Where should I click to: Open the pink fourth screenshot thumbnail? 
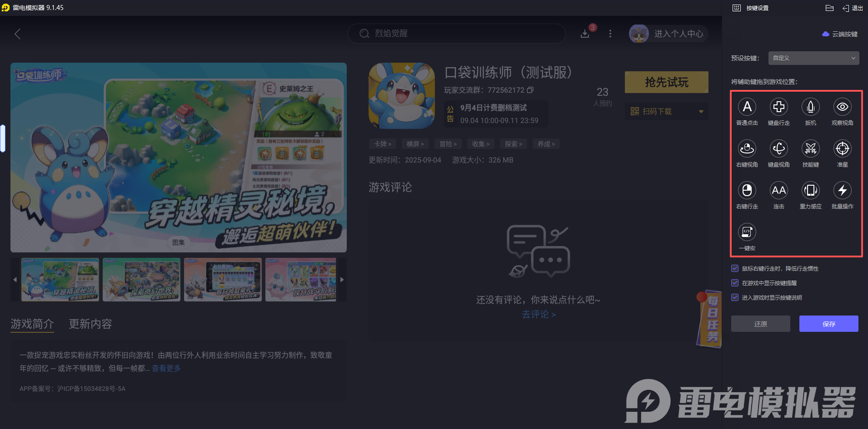coord(301,280)
